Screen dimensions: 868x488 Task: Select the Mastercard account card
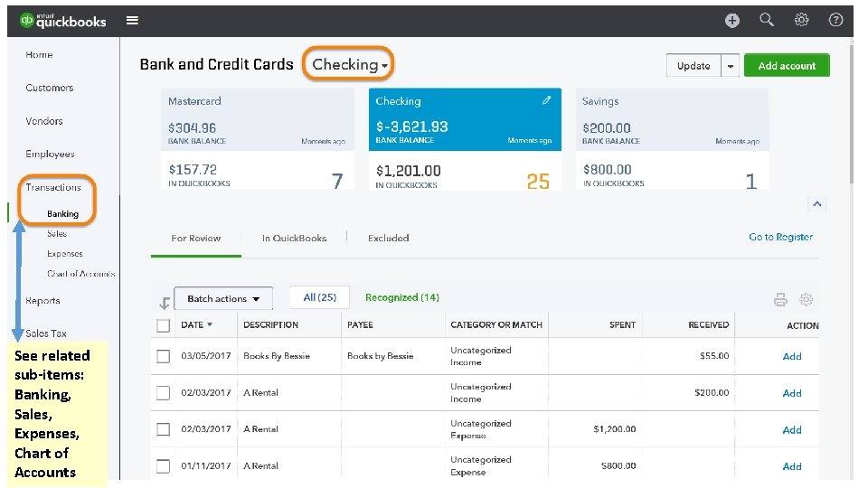pyautogui.click(x=258, y=139)
